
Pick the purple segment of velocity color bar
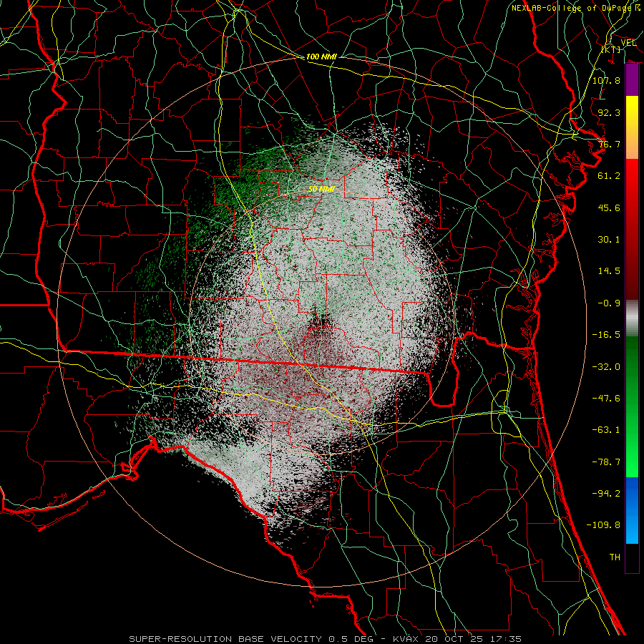point(632,80)
